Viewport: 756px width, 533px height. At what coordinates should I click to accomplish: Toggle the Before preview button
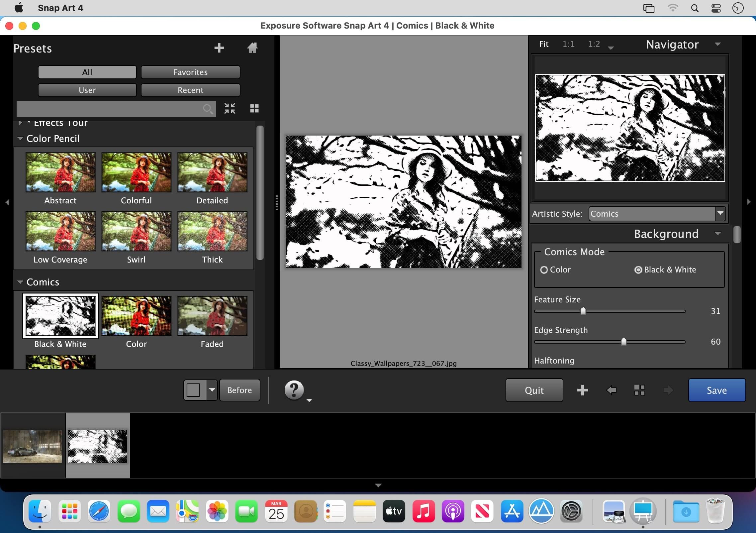tap(239, 390)
